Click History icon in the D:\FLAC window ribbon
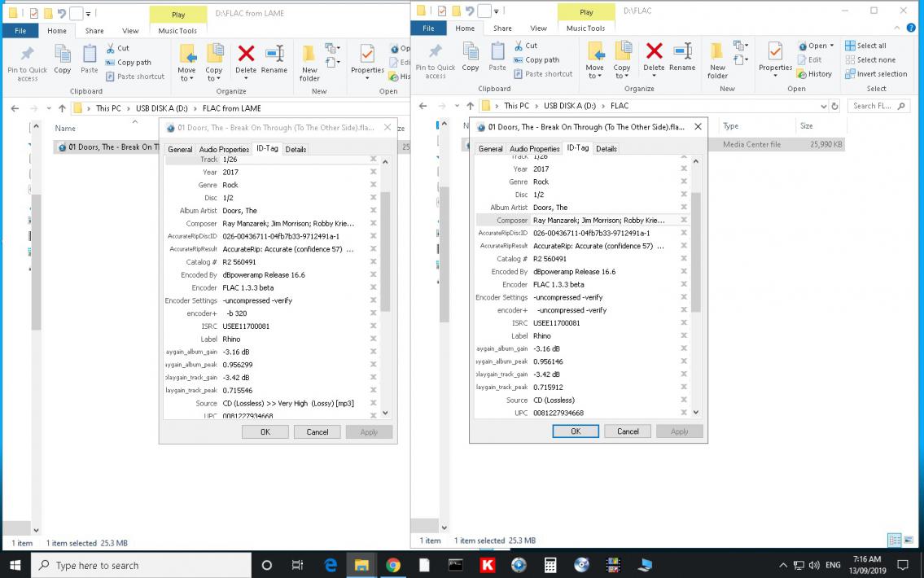This screenshot has height=578, width=924. [x=814, y=74]
